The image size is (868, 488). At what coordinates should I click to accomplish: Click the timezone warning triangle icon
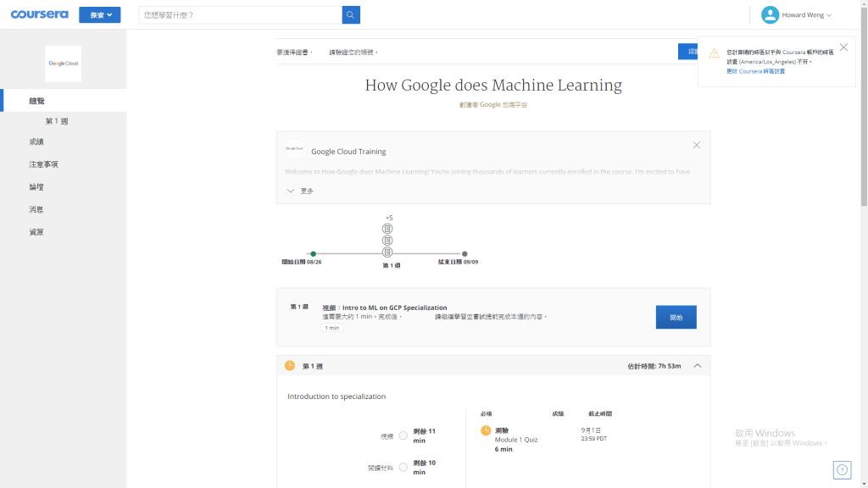tap(714, 53)
